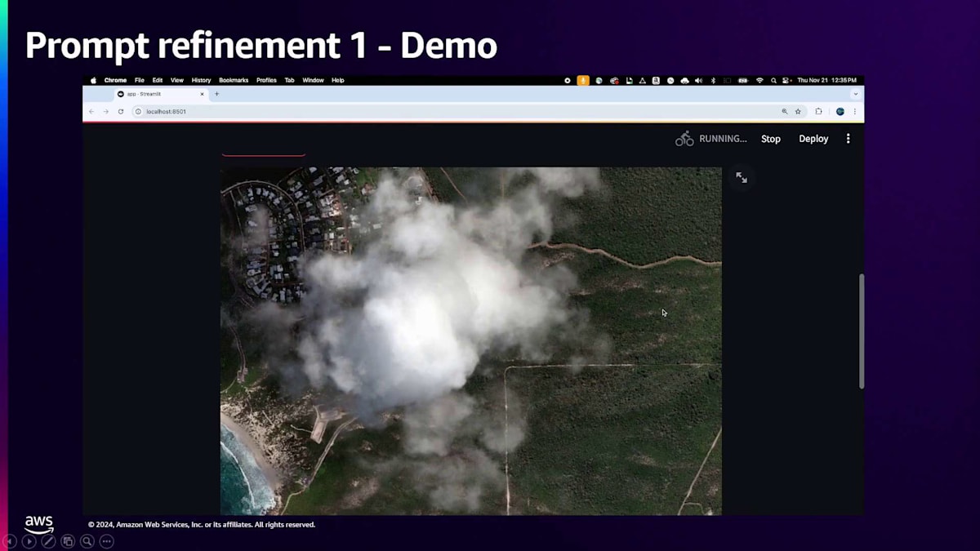The image size is (980, 551).
Task: Close the app - Streamlit tab
Action: [202, 94]
